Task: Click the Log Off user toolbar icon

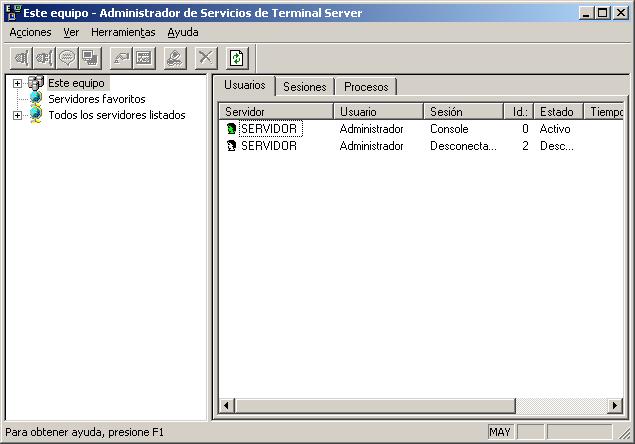Action: pyautogui.click(x=175, y=58)
